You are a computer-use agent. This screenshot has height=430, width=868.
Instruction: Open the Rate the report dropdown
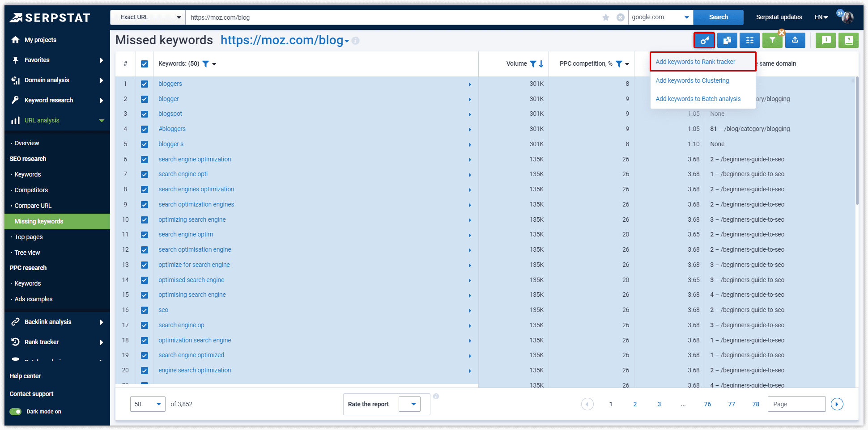pos(409,404)
